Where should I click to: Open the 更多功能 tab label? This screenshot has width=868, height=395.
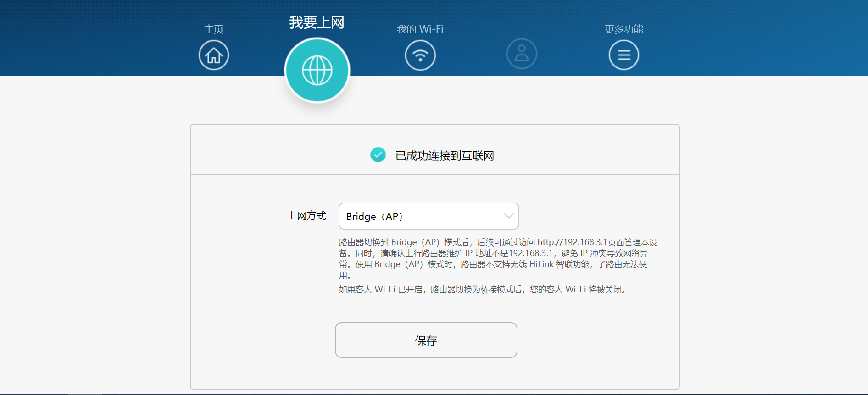click(623, 29)
